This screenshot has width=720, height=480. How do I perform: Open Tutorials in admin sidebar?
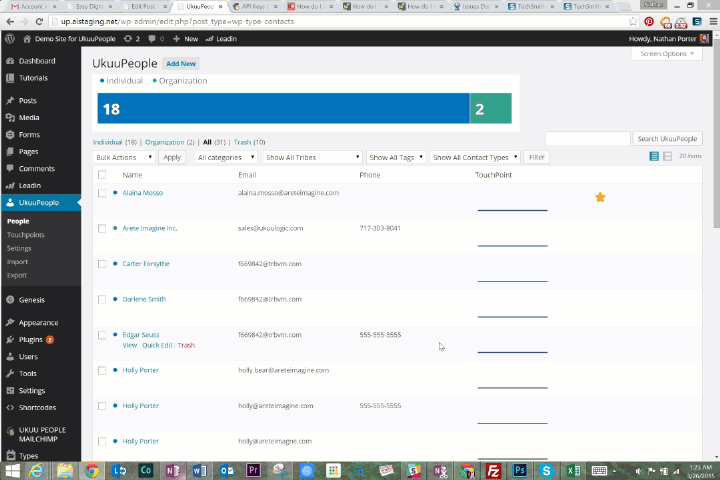[33, 78]
